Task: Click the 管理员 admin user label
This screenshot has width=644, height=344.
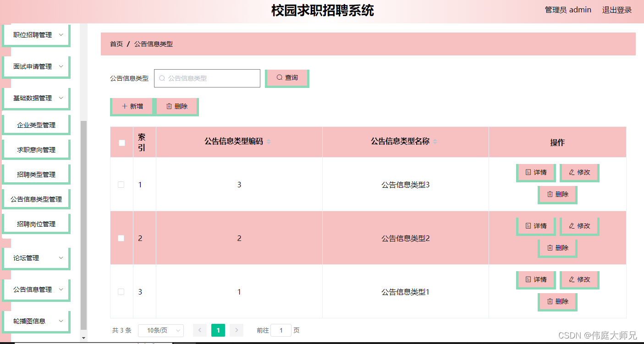Action: [568, 10]
